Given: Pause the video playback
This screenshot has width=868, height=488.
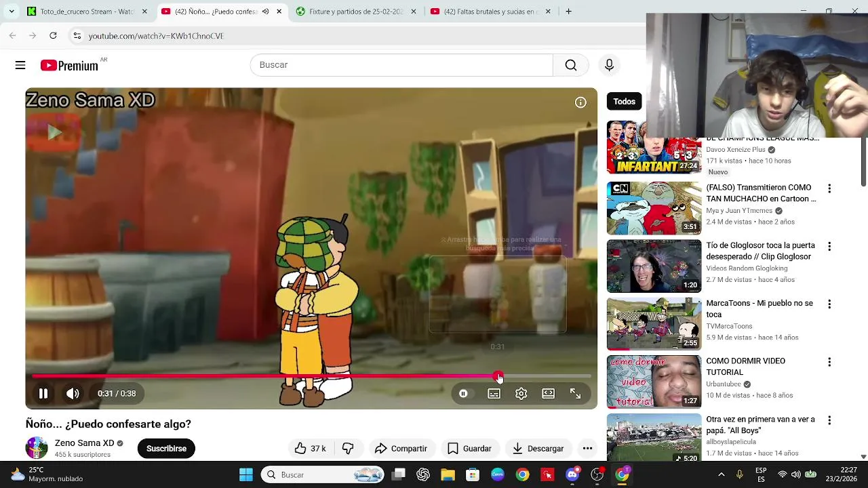Looking at the screenshot, I should (43, 393).
